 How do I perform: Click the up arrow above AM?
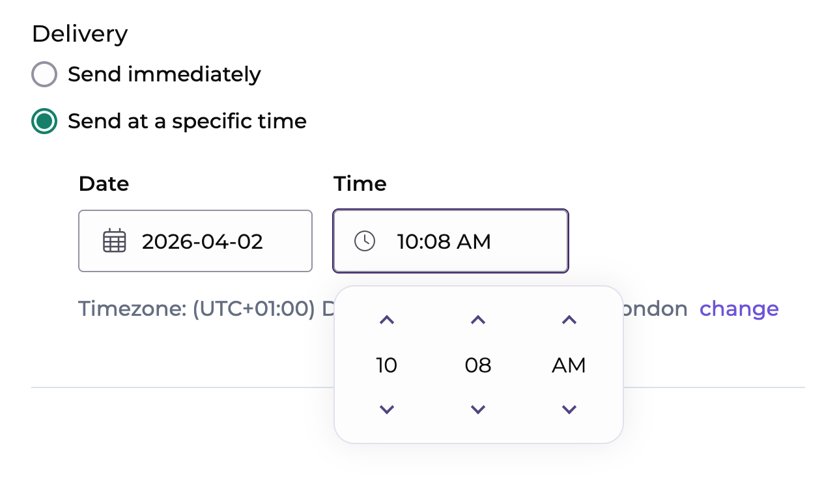point(568,320)
